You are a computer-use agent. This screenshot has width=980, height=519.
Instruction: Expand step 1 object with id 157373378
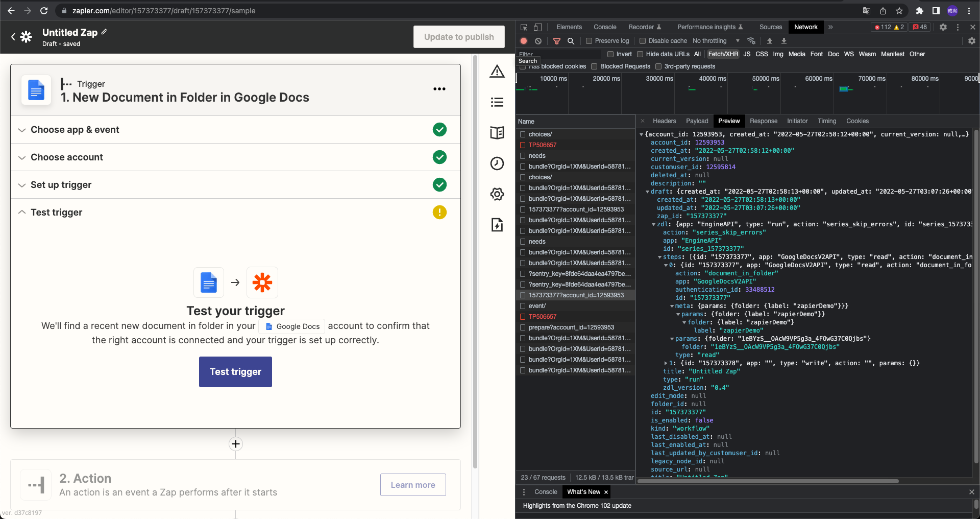[x=666, y=363]
